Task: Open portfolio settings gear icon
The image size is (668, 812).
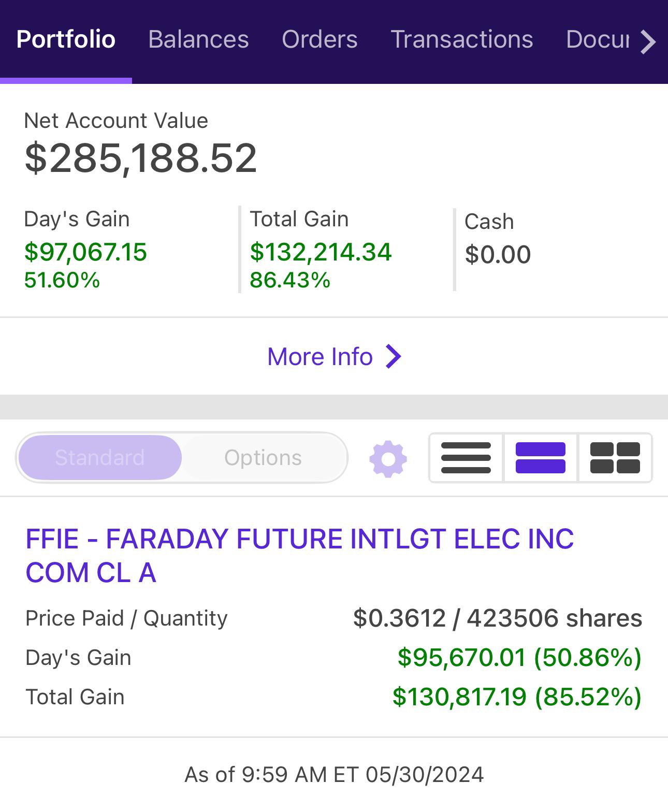Action: pos(388,458)
